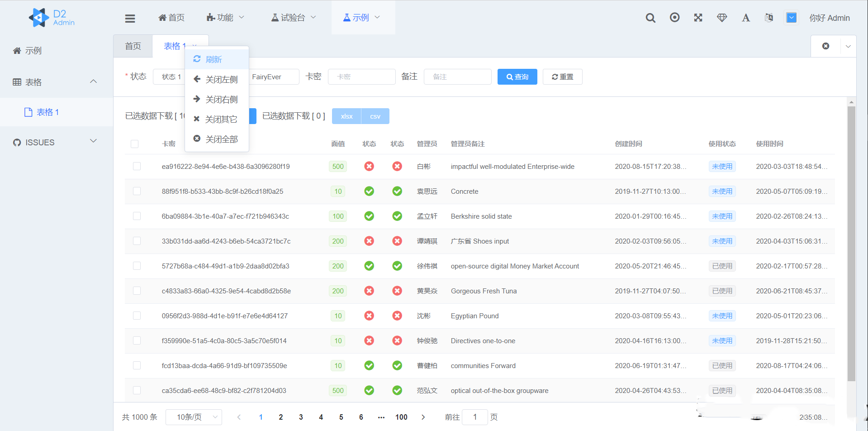Click the record circle icon in header

[674, 18]
